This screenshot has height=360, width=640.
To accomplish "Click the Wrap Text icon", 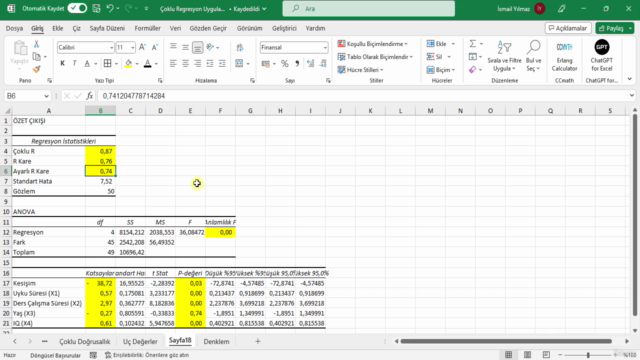I will point(240,48).
